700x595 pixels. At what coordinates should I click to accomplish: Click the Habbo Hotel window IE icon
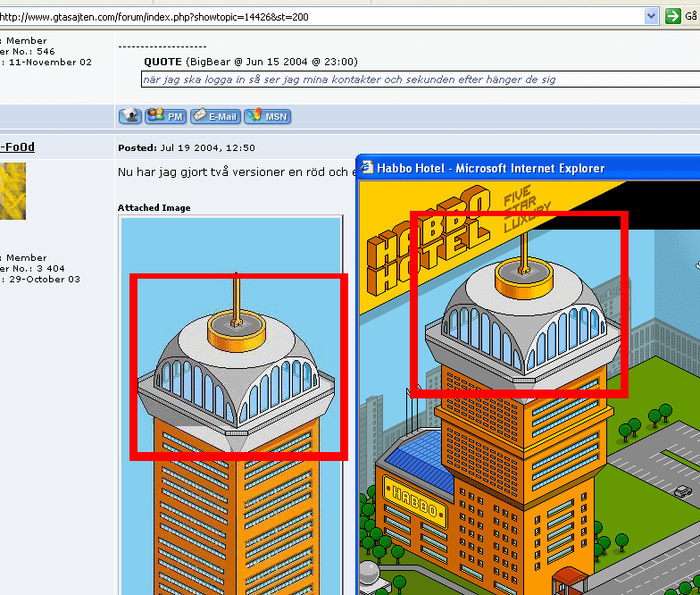pyautogui.click(x=367, y=167)
